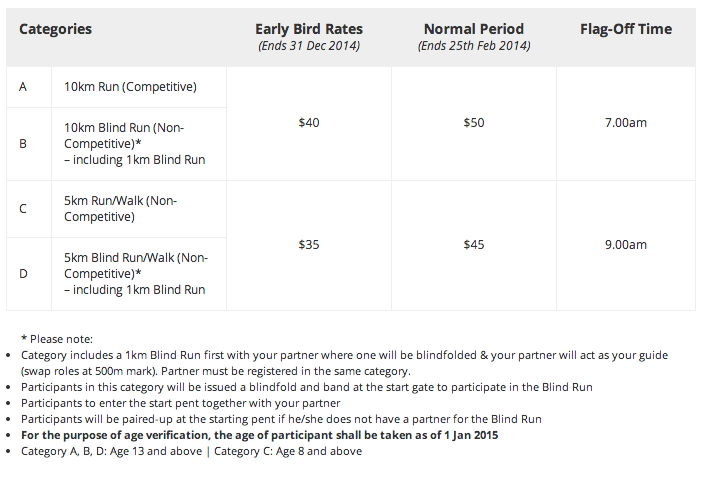Viewport: 702px width, 486px height.
Task: Click the $40 early bird price
Action: click(x=309, y=123)
